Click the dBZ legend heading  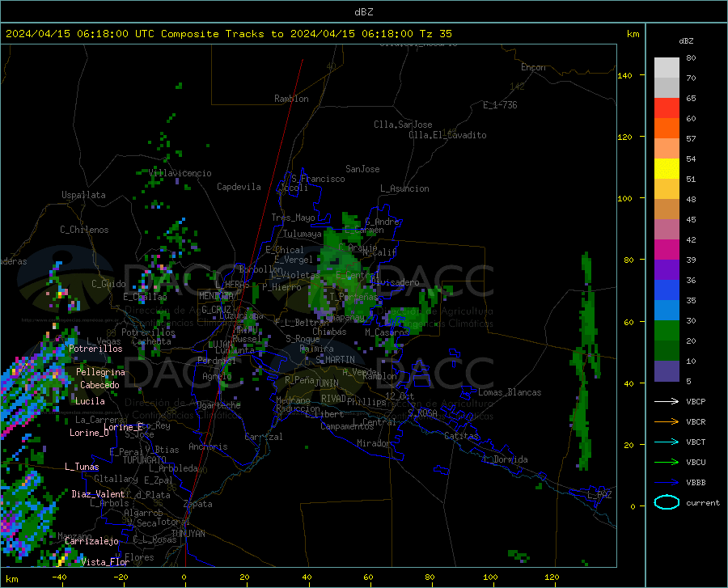pyautogui.click(x=686, y=40)
